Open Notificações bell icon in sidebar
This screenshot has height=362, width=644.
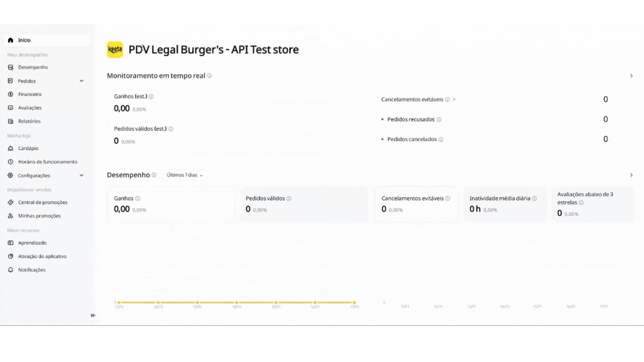click(x=11, y=270)
